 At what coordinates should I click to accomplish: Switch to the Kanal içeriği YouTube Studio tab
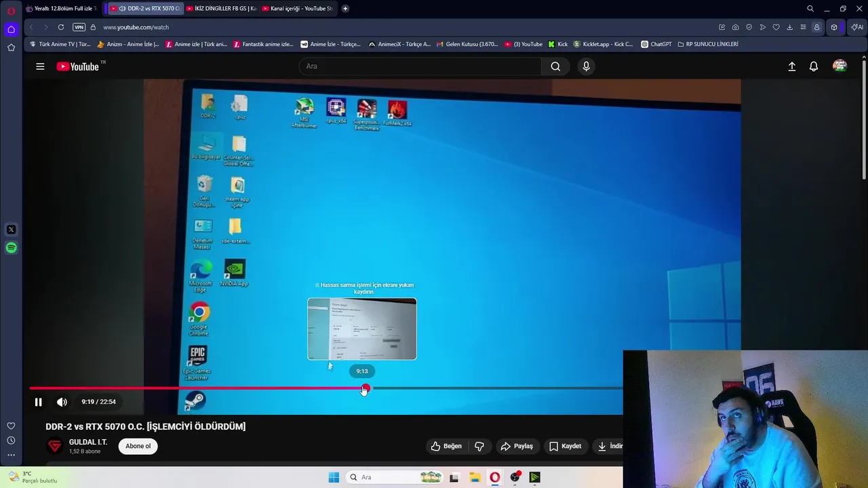(297, 9)
